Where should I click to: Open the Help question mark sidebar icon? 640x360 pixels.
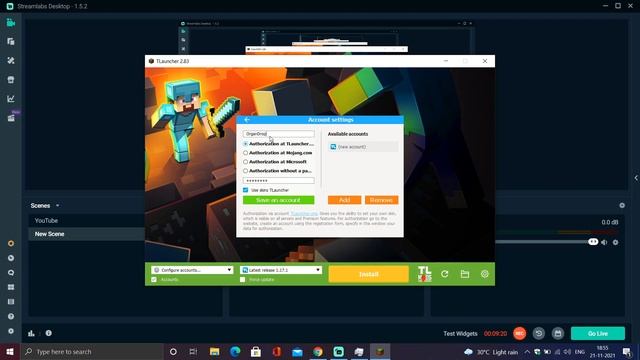[x=11, y=316]
